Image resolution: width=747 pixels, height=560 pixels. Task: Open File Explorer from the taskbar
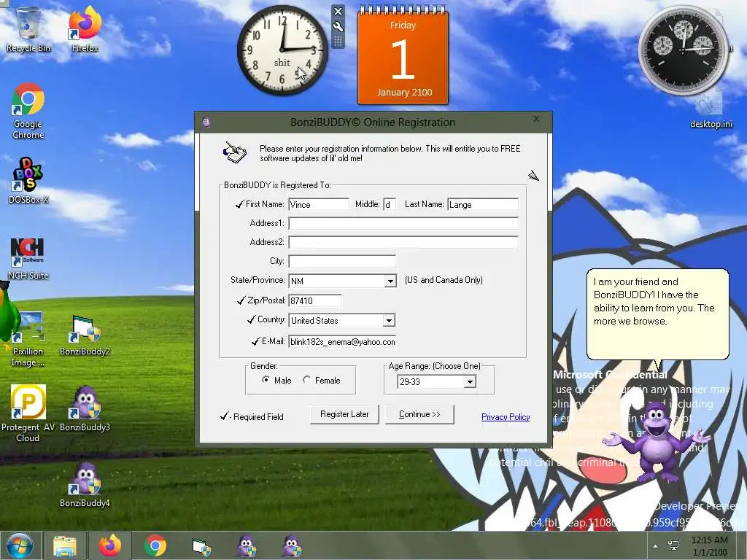click(65, 545)
